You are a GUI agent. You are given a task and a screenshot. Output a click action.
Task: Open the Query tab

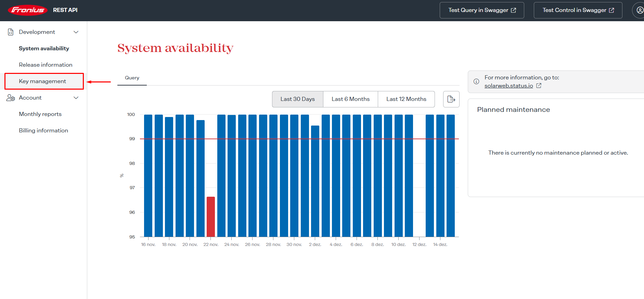pyautogui.click(x=132, y=78)
